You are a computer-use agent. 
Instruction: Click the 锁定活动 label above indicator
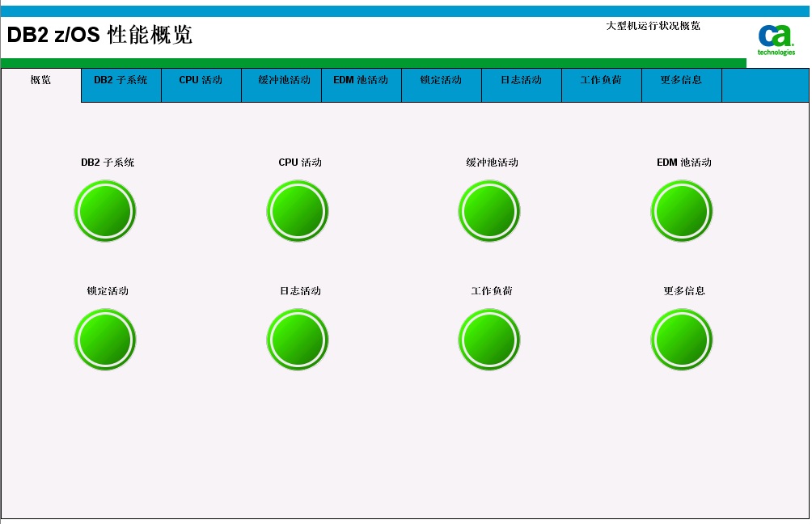(108, 290)
